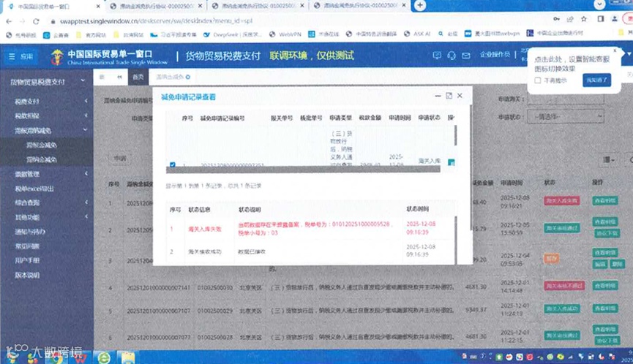Click 编辑 for the 暂存 row
The height and width of the screenshot is (364, 633).
pyautogui.click(x=600, y=264)
